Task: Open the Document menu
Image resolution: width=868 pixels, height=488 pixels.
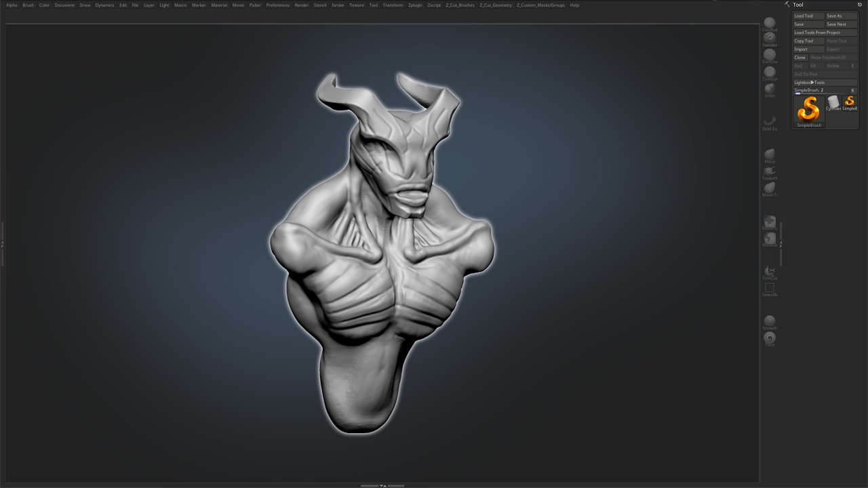Action: (65, 5)
